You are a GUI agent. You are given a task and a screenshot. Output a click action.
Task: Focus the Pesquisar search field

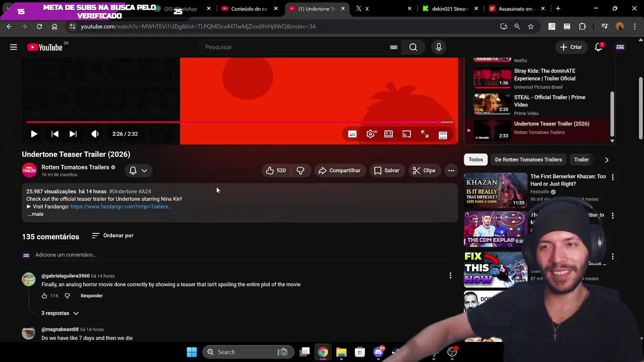click(x=294, y=47)
